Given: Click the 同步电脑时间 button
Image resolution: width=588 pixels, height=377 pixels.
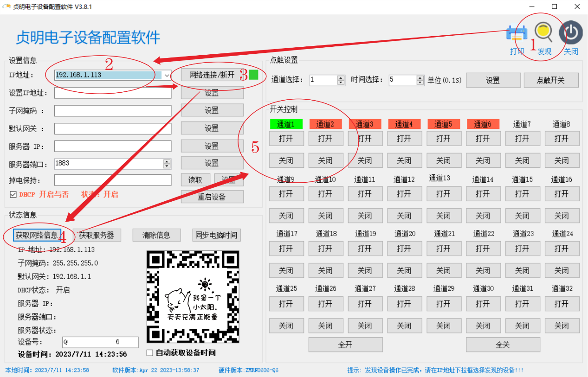Looking at the screenshot, I should coord(216,235).
